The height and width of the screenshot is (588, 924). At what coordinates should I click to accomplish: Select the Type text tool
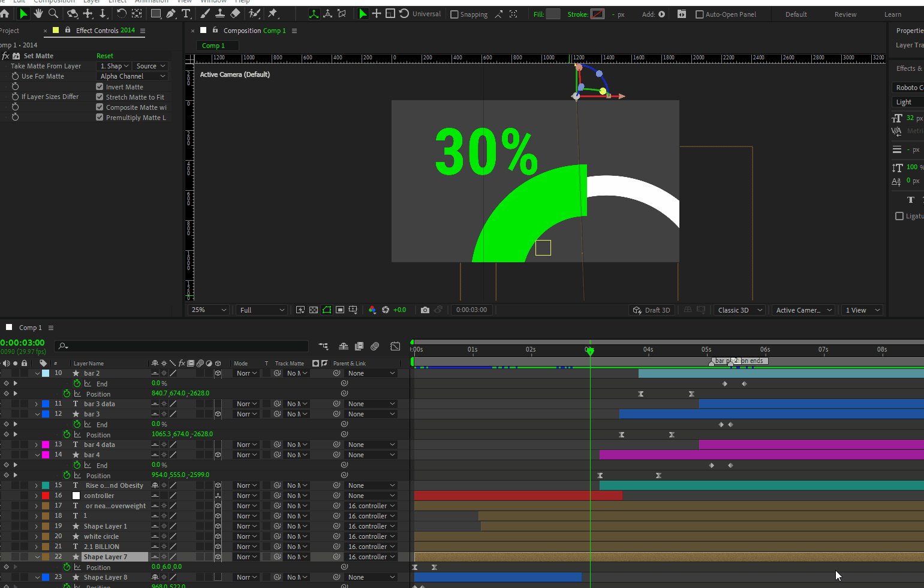click(x=186, y=13)
